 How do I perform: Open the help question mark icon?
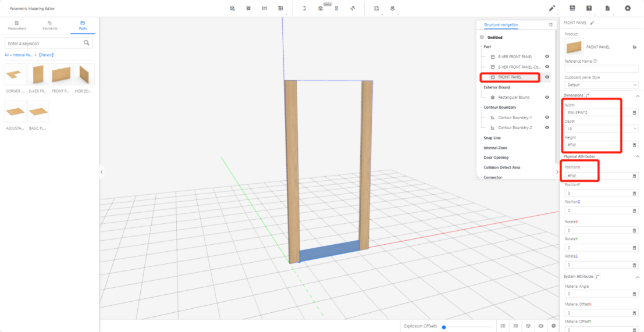tap(589, 8)
